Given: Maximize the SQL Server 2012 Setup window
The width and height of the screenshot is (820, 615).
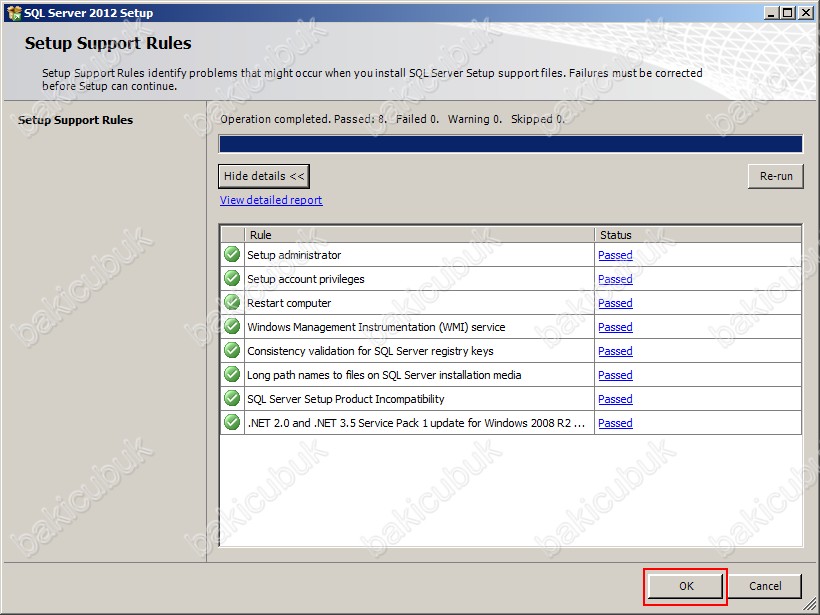Looking at the screenshot, I should tap(787, 13).
